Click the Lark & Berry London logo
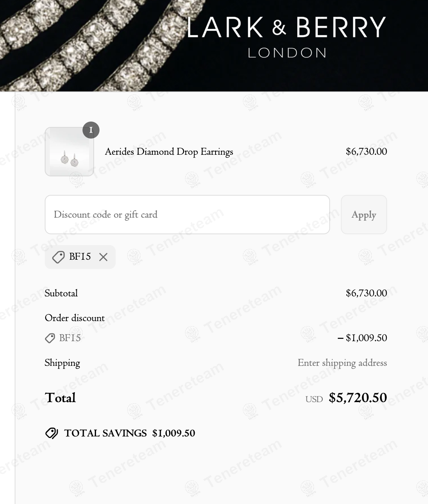Image resolution: width=428 pixels, height=504 pixels. coord(286,37)
